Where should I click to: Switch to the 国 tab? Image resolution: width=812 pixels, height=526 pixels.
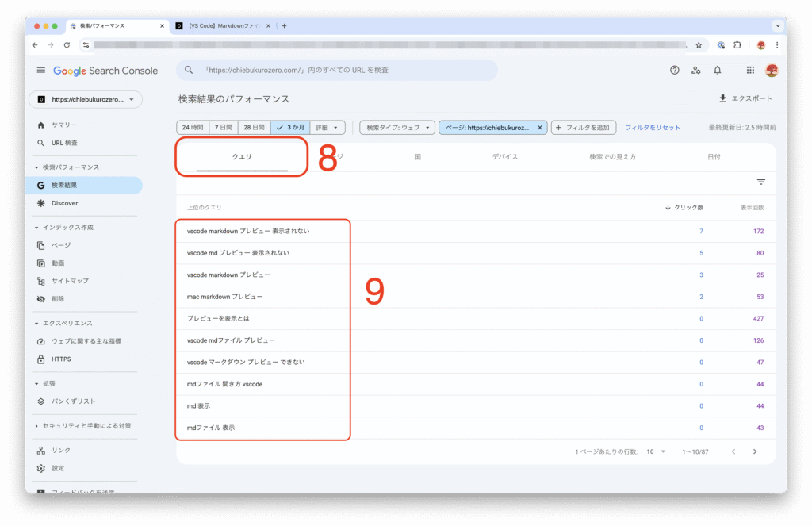coord(417,157)
